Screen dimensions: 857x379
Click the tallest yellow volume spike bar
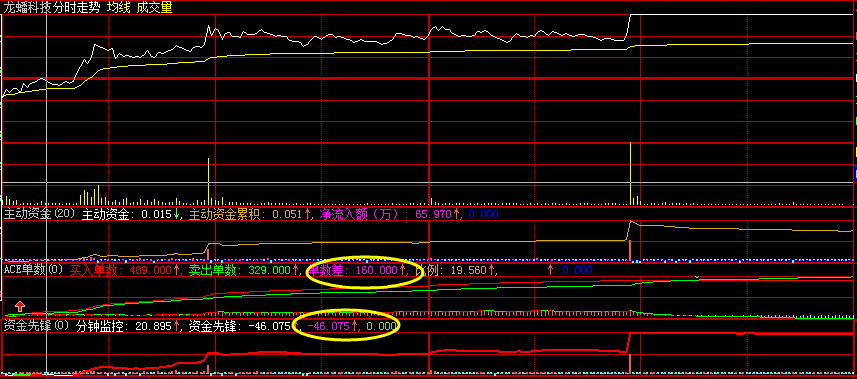[630, 173]
